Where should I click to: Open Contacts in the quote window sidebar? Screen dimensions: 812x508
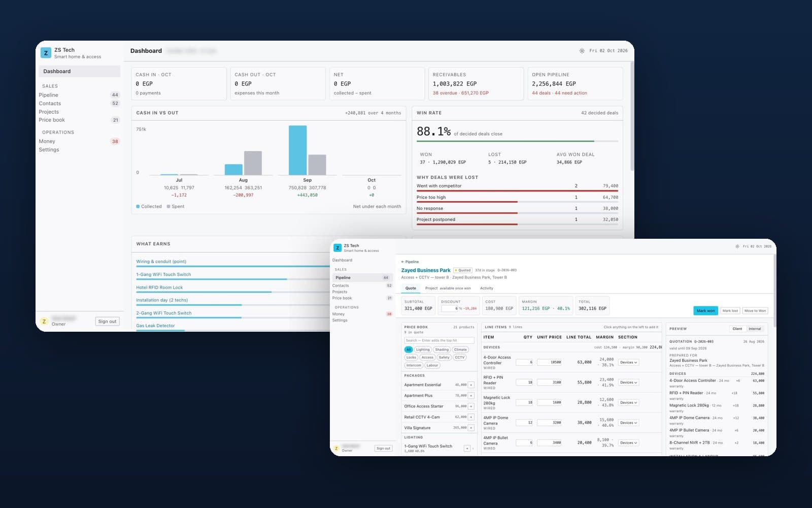[362, 285]
